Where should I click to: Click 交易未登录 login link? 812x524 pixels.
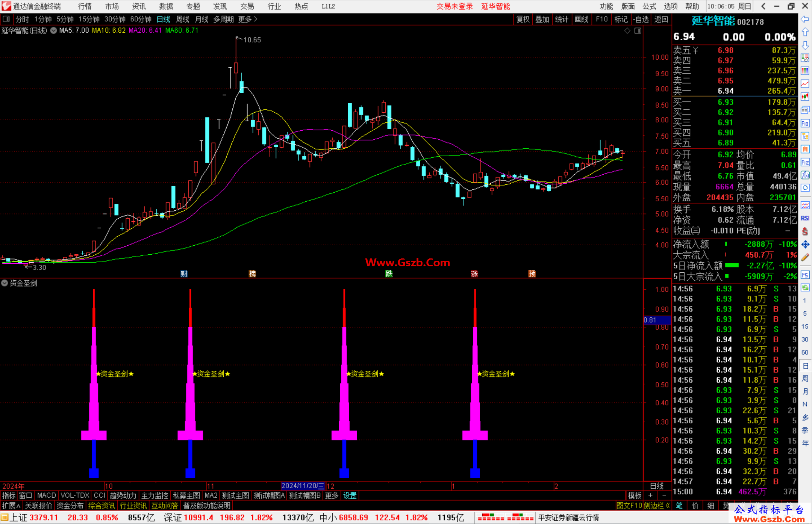point(454,6)
